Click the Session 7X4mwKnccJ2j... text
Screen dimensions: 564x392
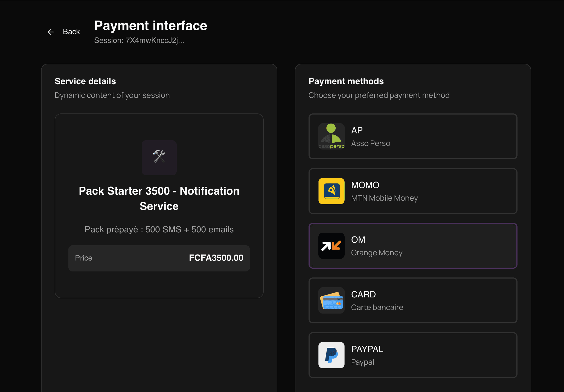139,40
